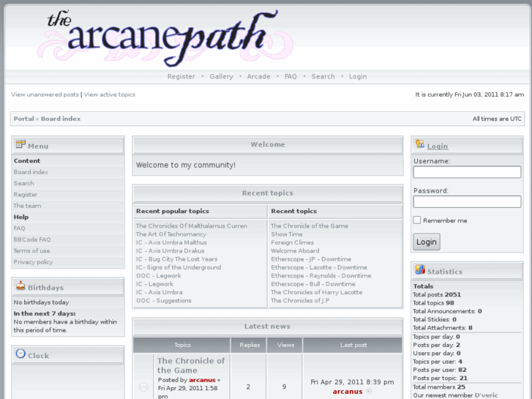Open Etherscope - Lacotte - Downtime topic
The image size is (532, 399).
(319, 267)
